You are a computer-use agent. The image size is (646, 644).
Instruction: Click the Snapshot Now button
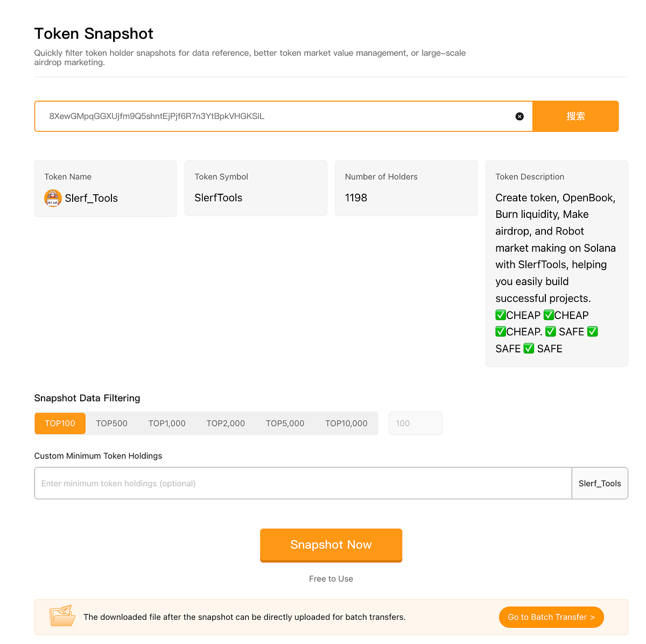pos(331,544)
